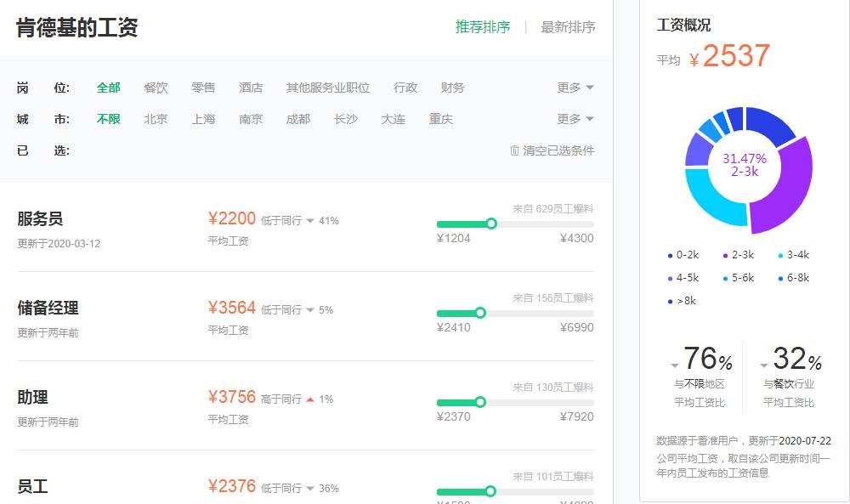Click the 31.47% label inside the donut chart
850x504 pixels.
tap(745, 157)
